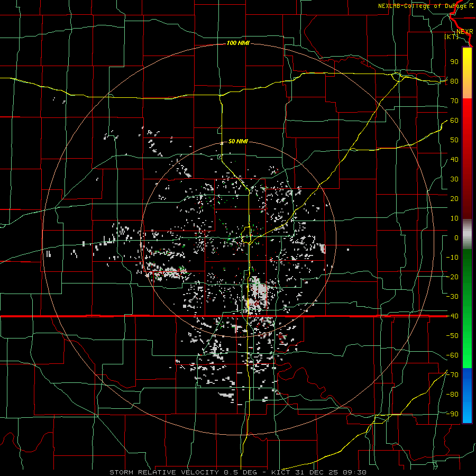
Task: Click the 60 value on the velocity scale
Action: 454,120
